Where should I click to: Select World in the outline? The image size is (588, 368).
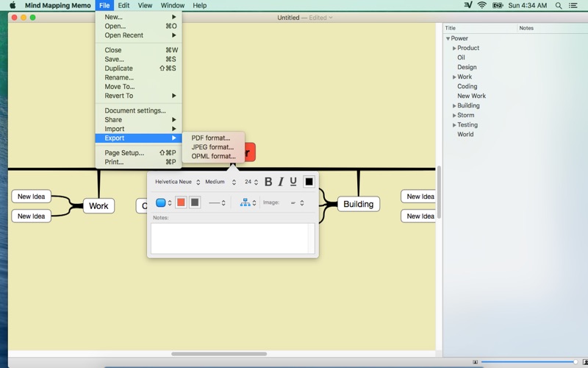(x=465, y=135)
